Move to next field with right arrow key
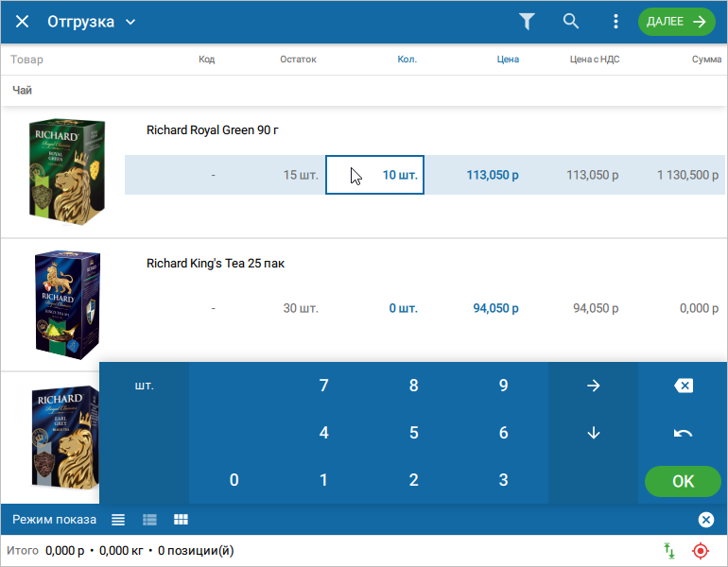The width and height of the screenshot is (728, 567). tap(594, 386)
